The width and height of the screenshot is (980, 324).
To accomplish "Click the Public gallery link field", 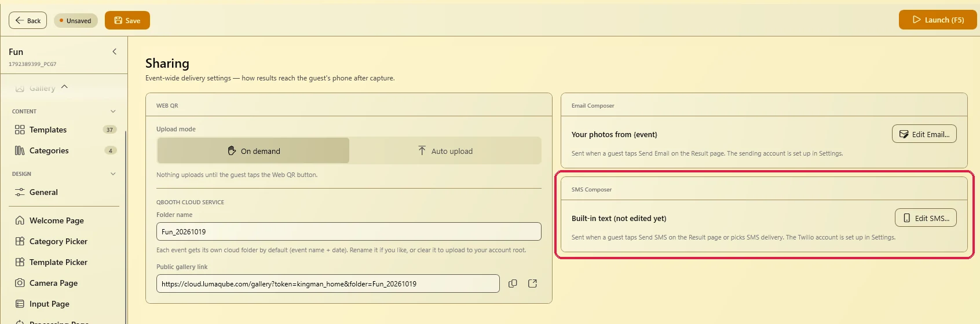I will [328, 283].
